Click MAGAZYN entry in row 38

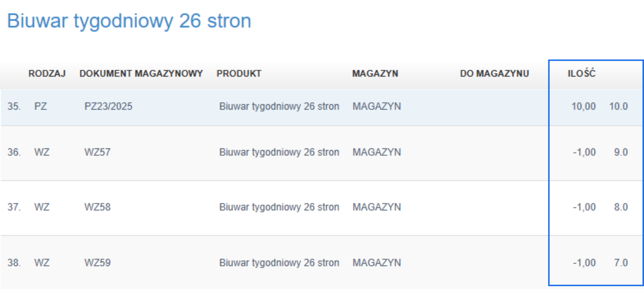tap(376, 263)
